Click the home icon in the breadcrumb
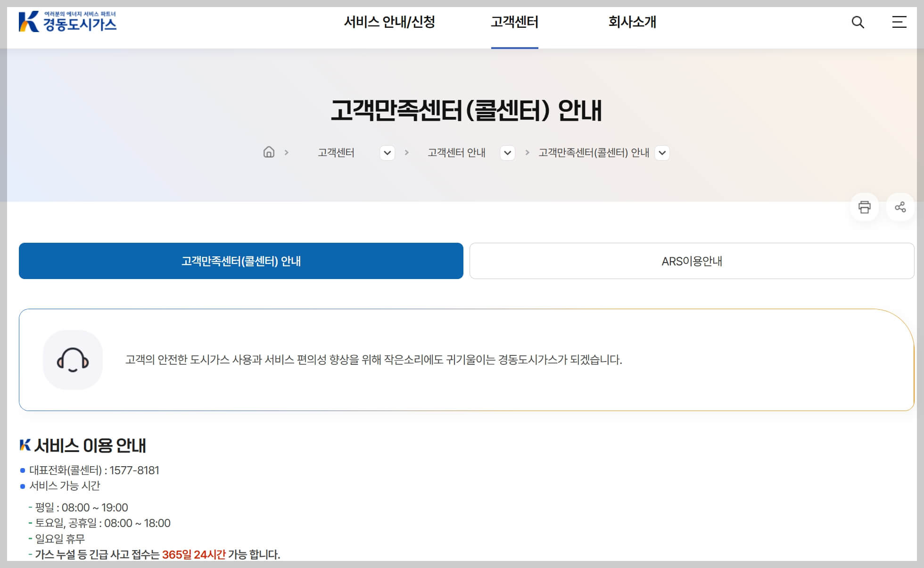The image size is (924, 568). coord(269,152)
